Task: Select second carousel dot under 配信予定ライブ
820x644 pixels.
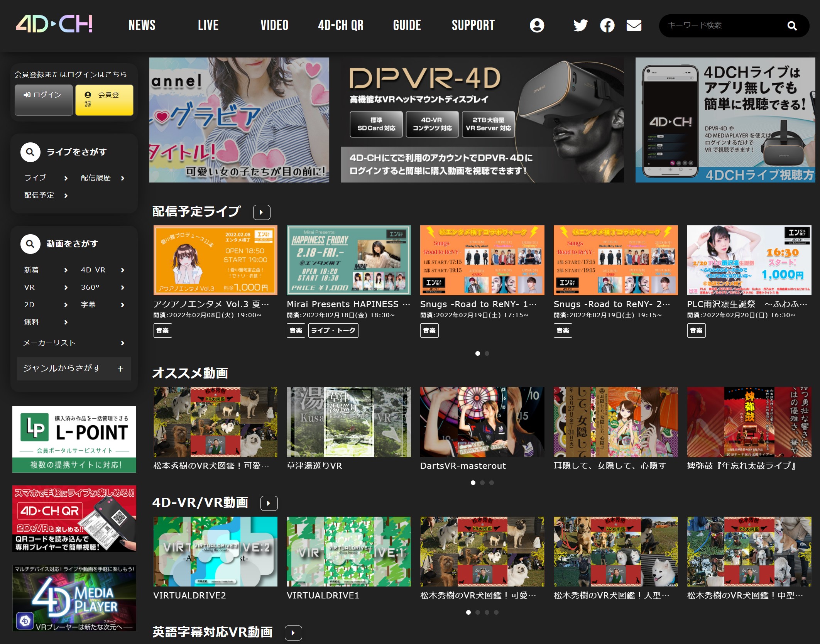Action: 487,353
